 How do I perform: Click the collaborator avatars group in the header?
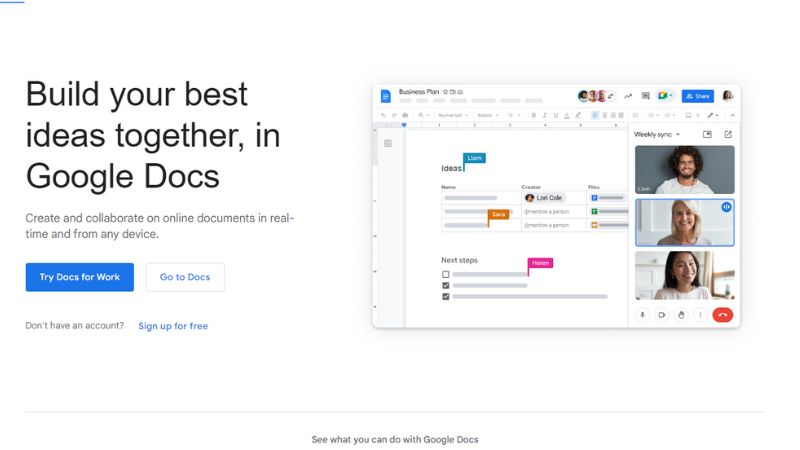click(x=596, y=96)
